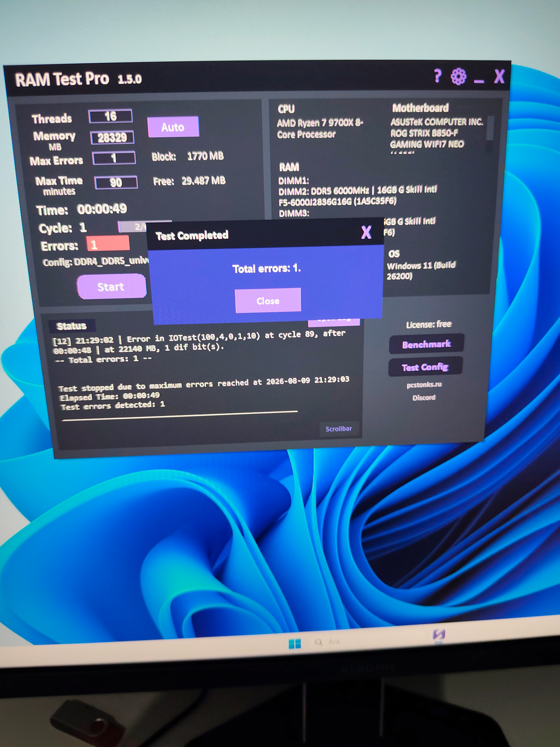Open the Windows Start menu
Viewport: 560px width, 747px height.
pos(295,644)
